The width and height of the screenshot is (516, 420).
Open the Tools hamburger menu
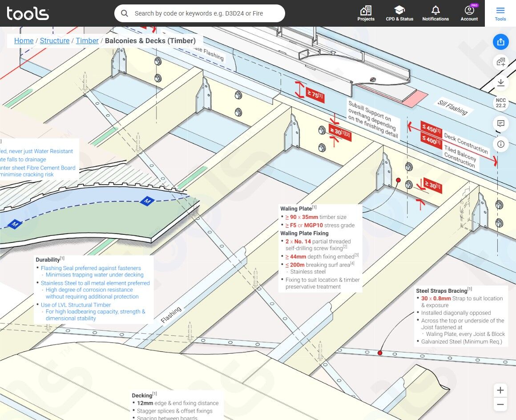coord(500,13)
